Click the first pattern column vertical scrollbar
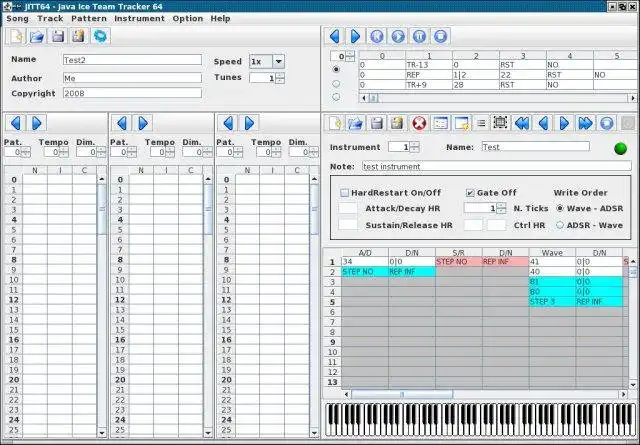This screenshot has width=640, height=445. [102, 306]
